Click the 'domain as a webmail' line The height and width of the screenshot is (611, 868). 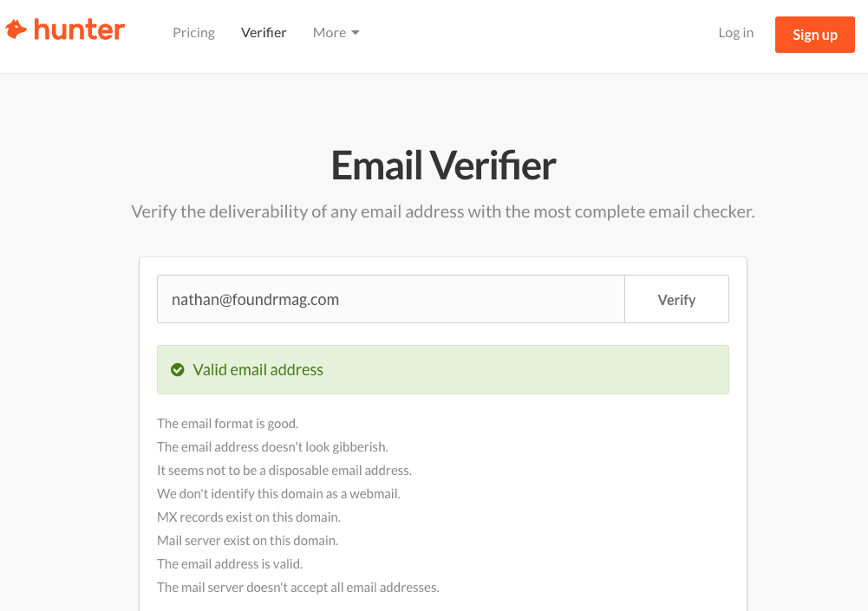pos(278,494)
